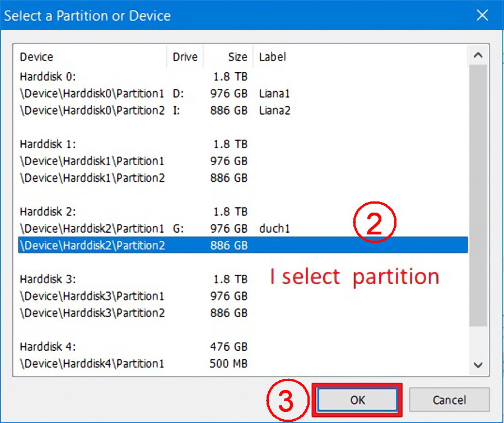Sort by the Size column header
The height and width of the screenshot is (423, 504).
(228, 57)
